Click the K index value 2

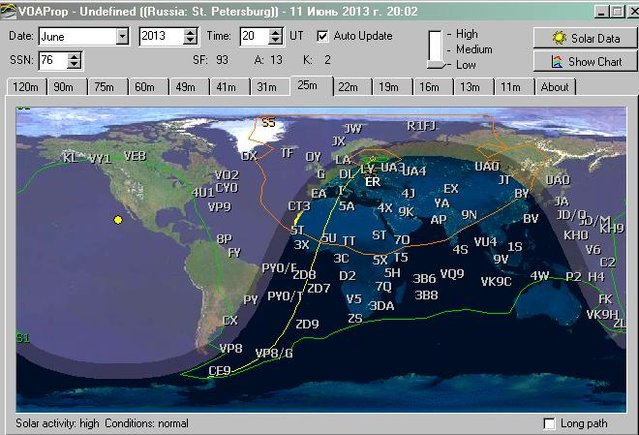click(x=328, y=60)
